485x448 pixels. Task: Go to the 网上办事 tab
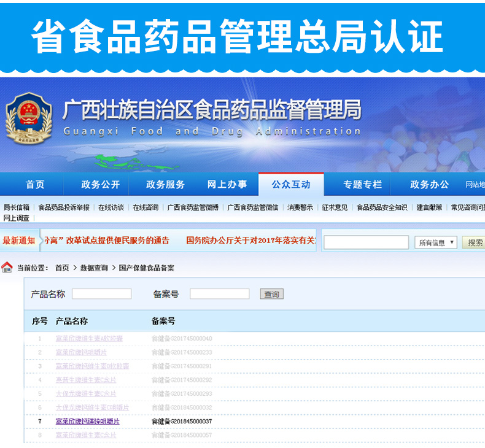point(227,184)
